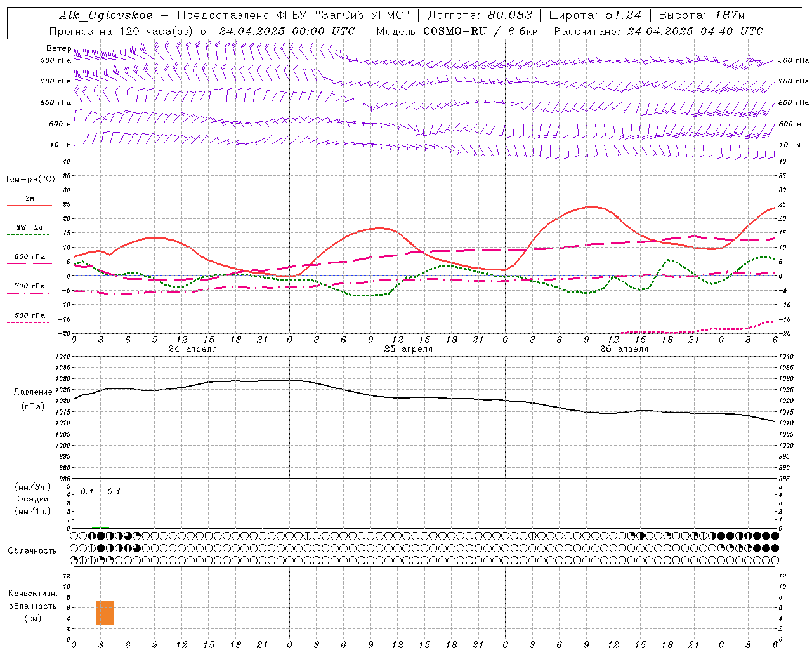Image resolution: width=812 pixels, height=650 pixels.
Task: Click the date label 24 апреля
Action: 192,349
